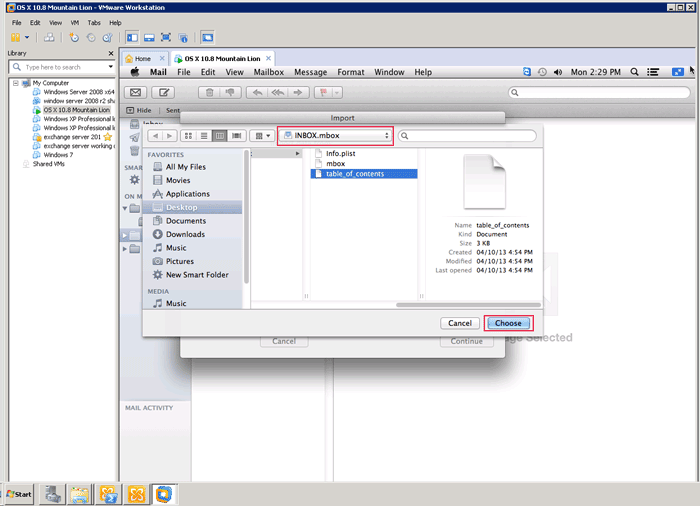Click VMware power suspend toolbar icon

tap(16, 38)
